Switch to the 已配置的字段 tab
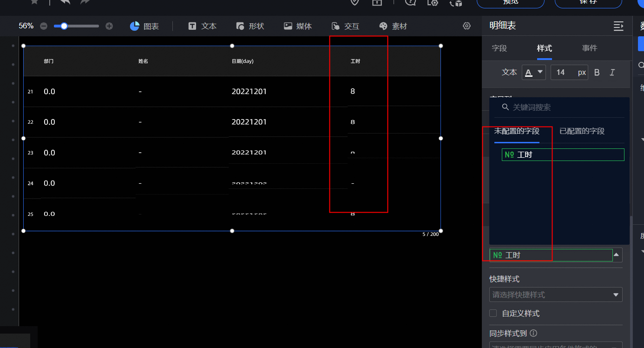Viewport: 644px width, 348px height. (582, 131)
